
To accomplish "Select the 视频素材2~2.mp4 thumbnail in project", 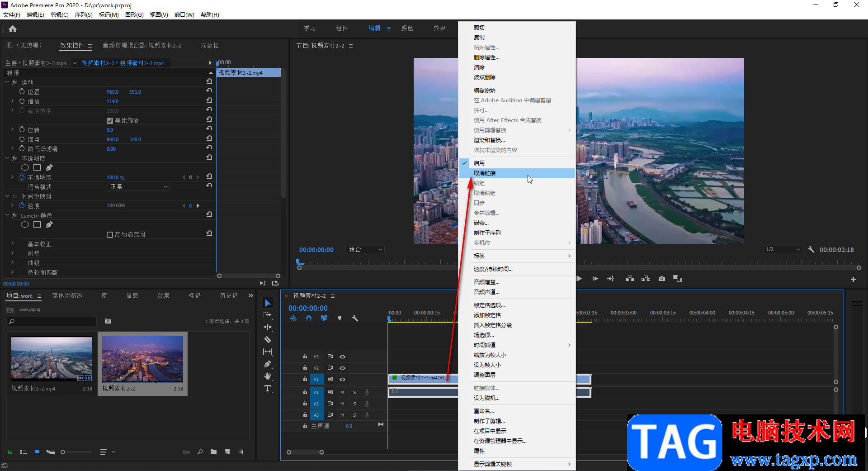I will [52, 358].
